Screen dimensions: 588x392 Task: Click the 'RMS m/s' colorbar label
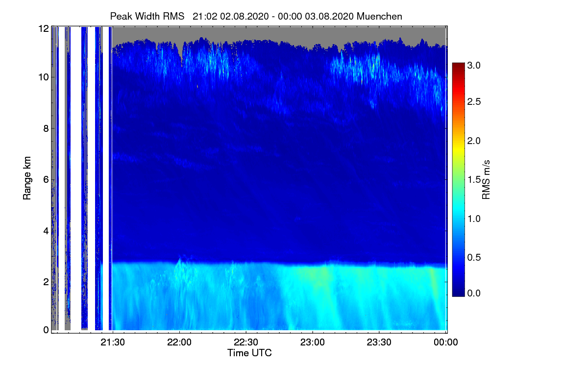tap(486, 179)
